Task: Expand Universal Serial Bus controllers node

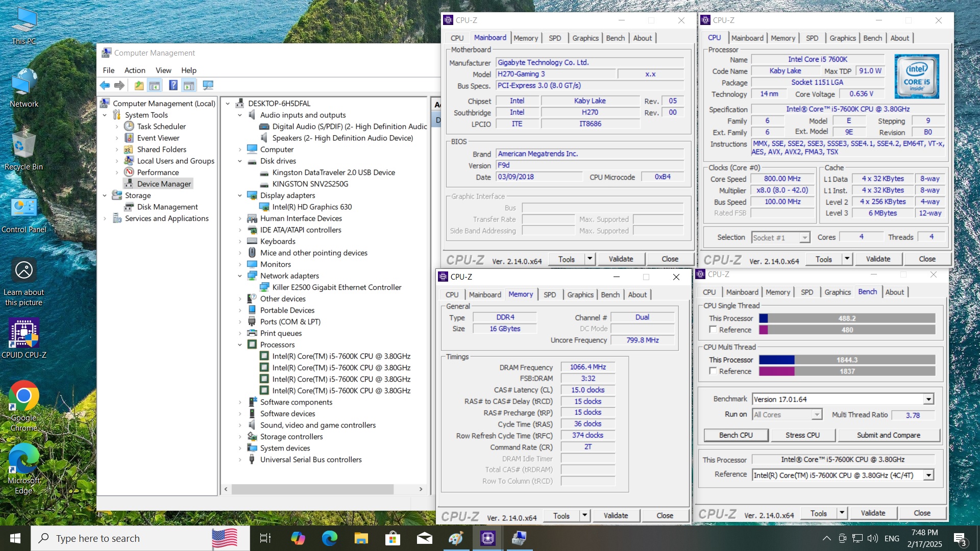Action: pyautogui.click(x=240, y=460)
